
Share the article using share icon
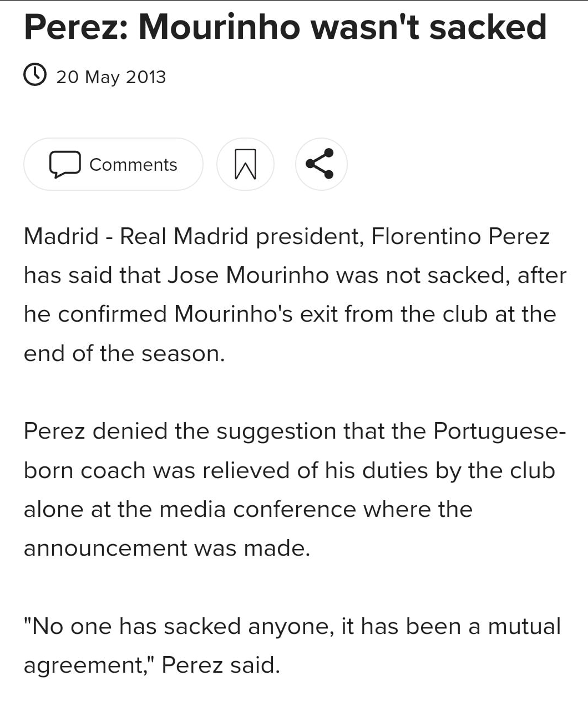coord(321,164)
